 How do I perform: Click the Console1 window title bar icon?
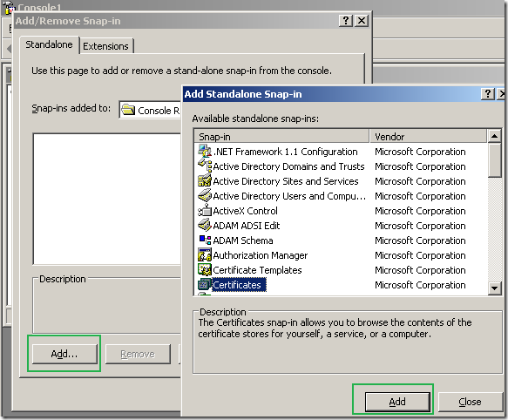9,7
